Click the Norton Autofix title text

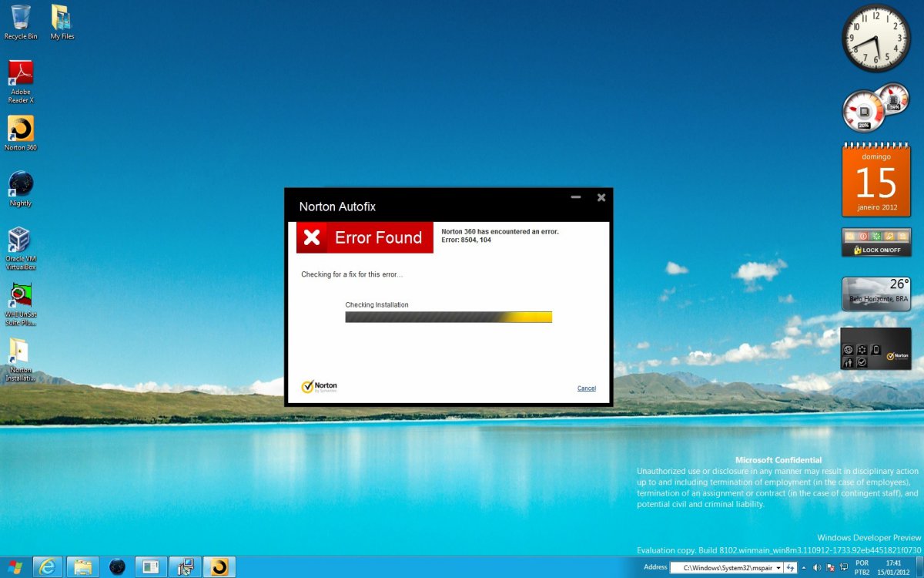point(337,207)
